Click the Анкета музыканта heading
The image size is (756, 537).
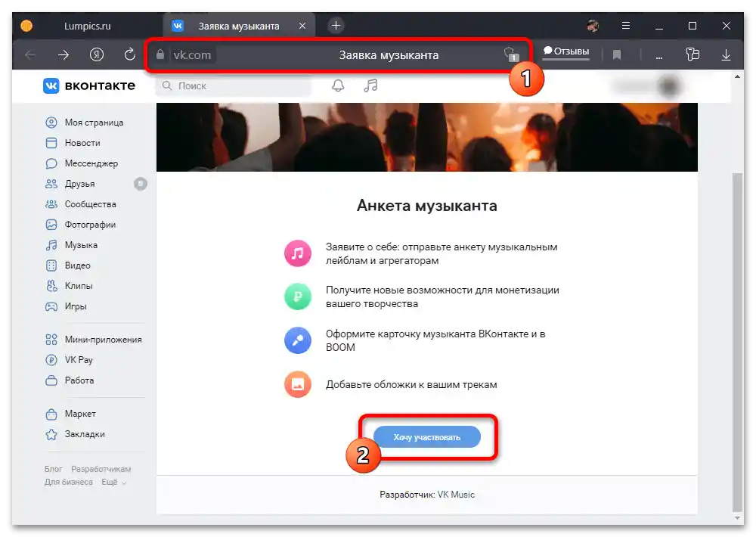(426, 206)
